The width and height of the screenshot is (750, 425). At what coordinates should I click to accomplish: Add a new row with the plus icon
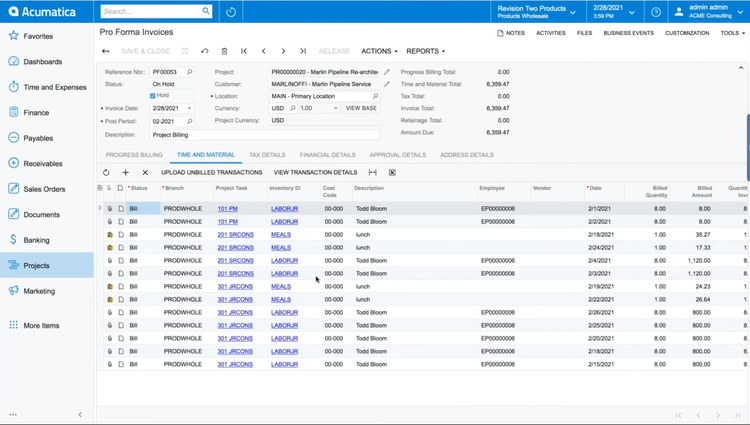point(125,172)
